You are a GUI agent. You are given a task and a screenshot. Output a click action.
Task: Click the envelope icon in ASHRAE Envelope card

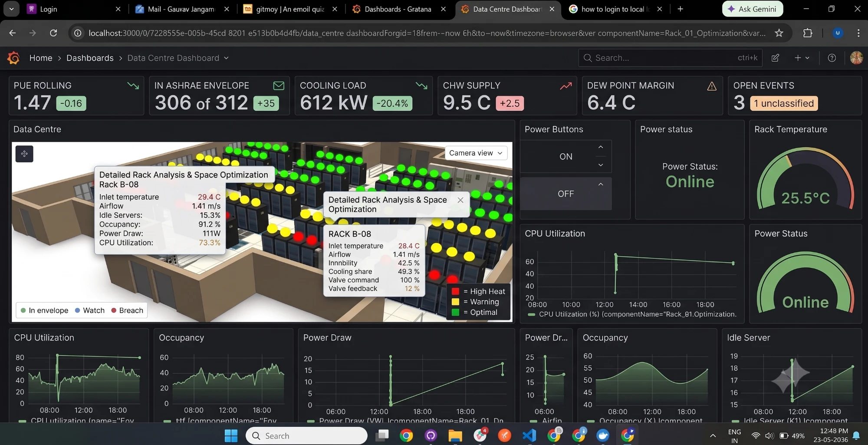pyautogui.click(x=279, y=86)
